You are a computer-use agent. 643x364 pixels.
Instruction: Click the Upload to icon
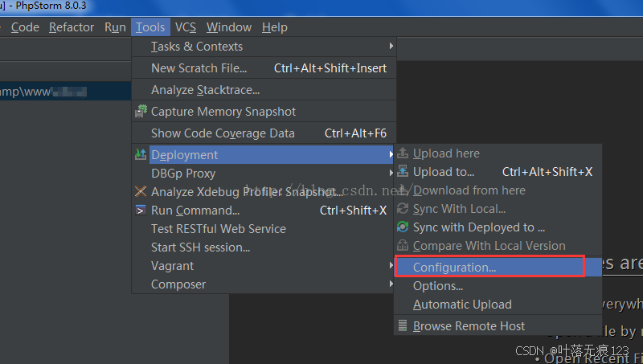click(x=403, y=171)
